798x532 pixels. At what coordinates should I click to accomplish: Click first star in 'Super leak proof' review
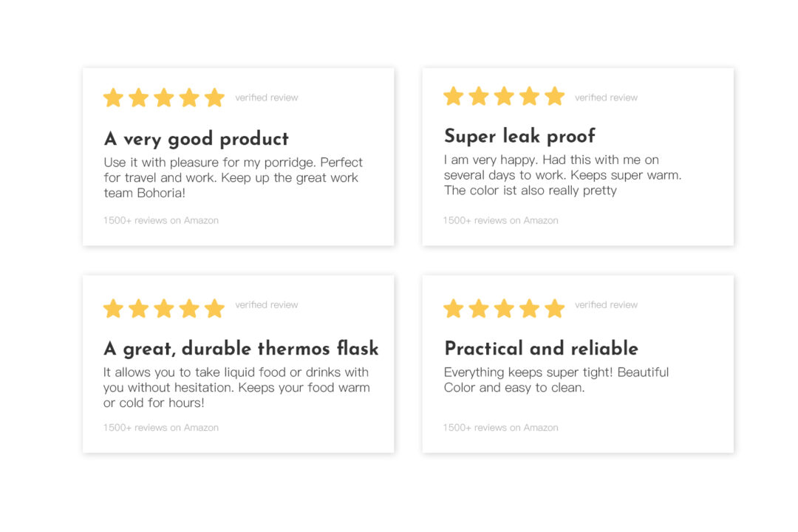point(453,96)
